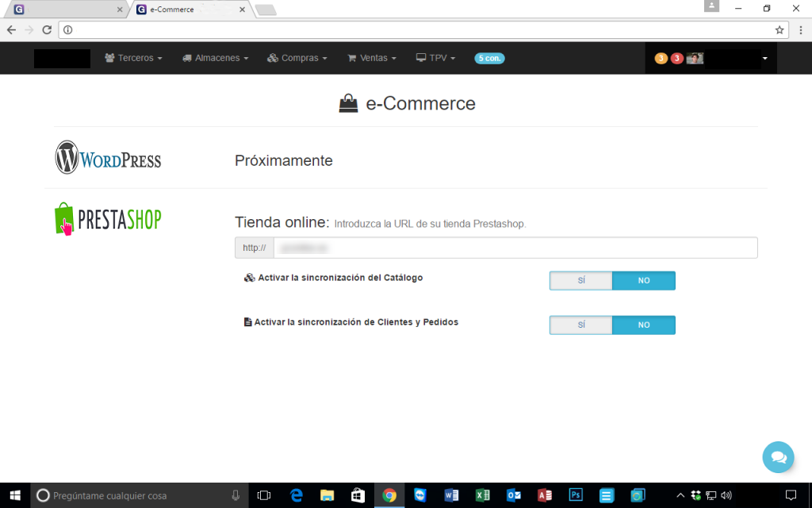Open the TPV menu

pos(435,58)
